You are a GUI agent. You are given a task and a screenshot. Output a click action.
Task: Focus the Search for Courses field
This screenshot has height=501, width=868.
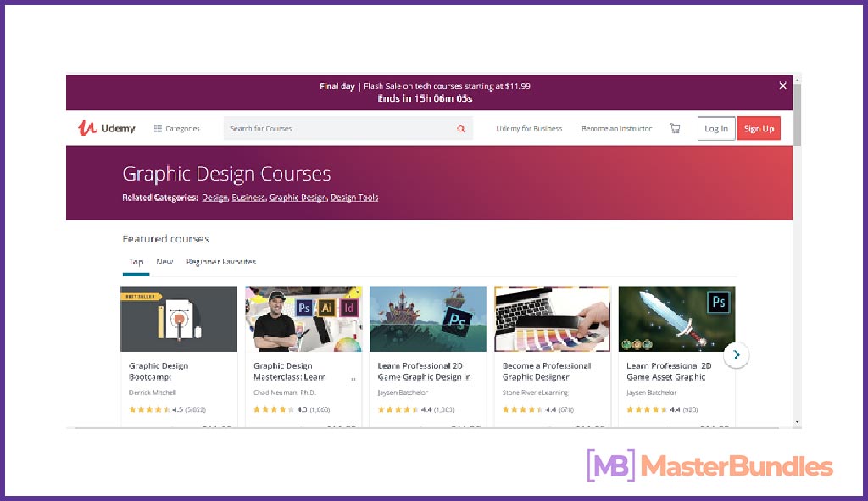348,129
